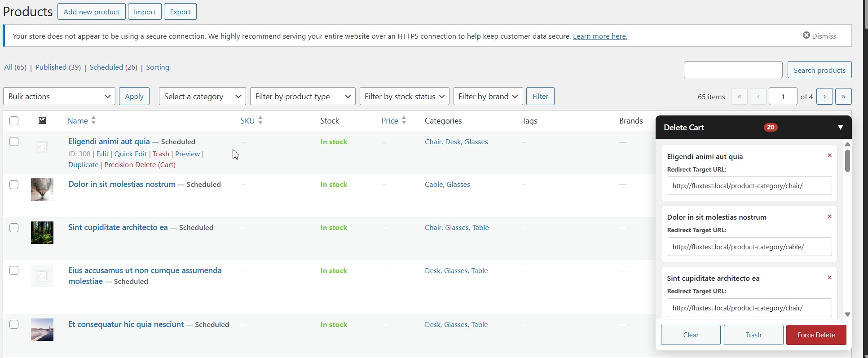Click the Price column sort arrows

(x=404, y=120)
